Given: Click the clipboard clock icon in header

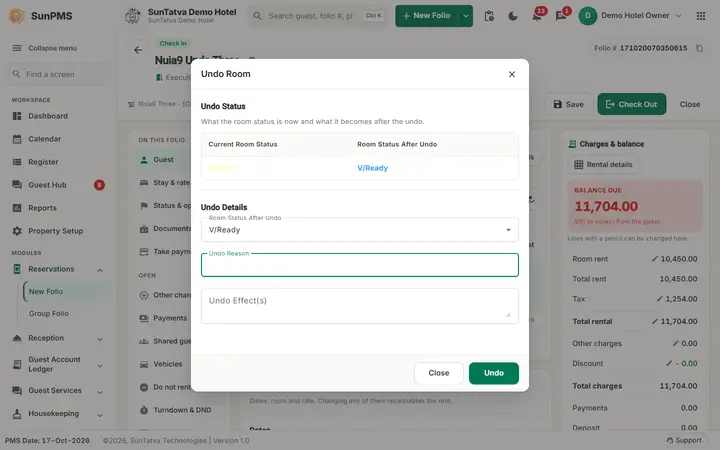Looking at the screenshot, I should pyautogui.click(x=489, y=16).
